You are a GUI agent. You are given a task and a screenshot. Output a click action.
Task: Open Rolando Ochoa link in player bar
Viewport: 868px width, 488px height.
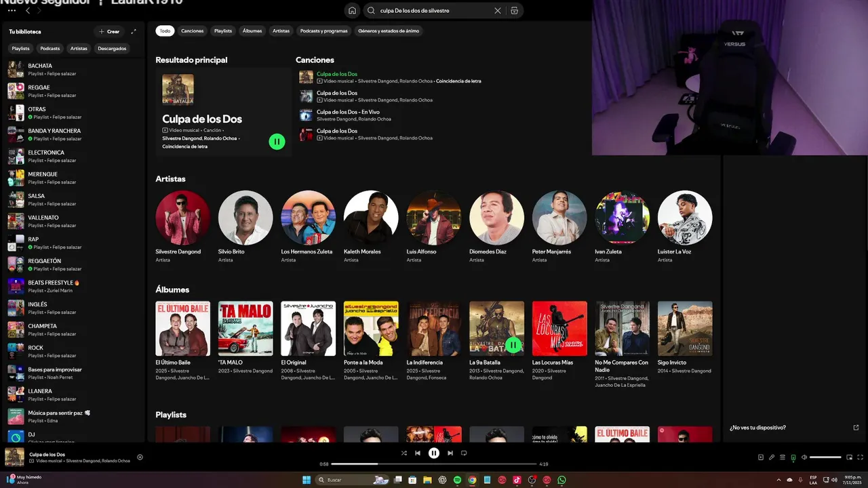tap(115, 461)
